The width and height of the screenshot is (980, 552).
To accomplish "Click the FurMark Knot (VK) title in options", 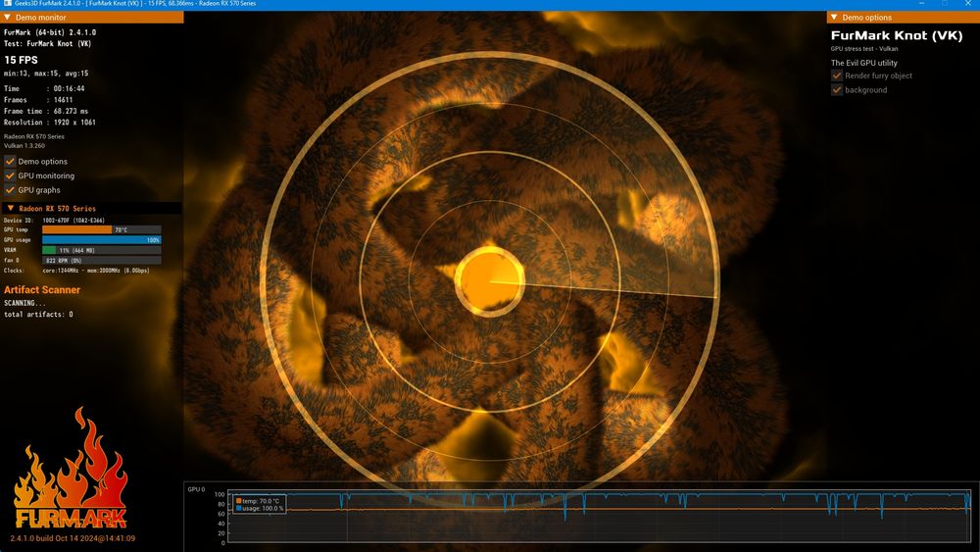I will (x=897, y=35).
